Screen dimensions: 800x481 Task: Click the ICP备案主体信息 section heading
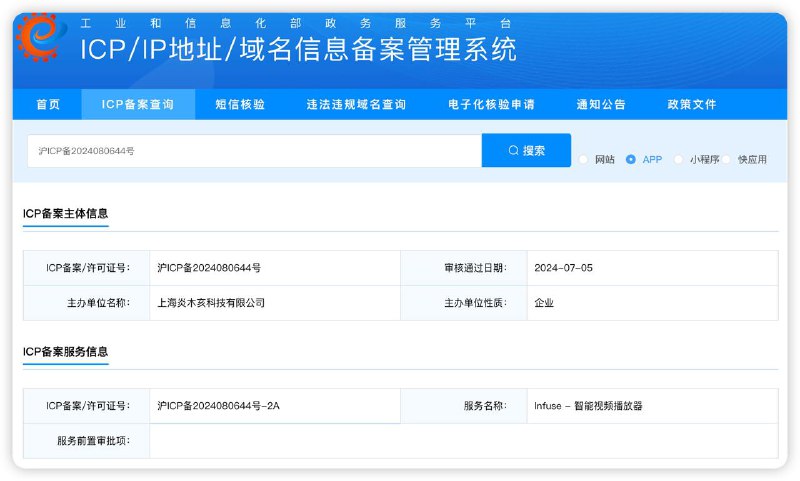(65, 214)
